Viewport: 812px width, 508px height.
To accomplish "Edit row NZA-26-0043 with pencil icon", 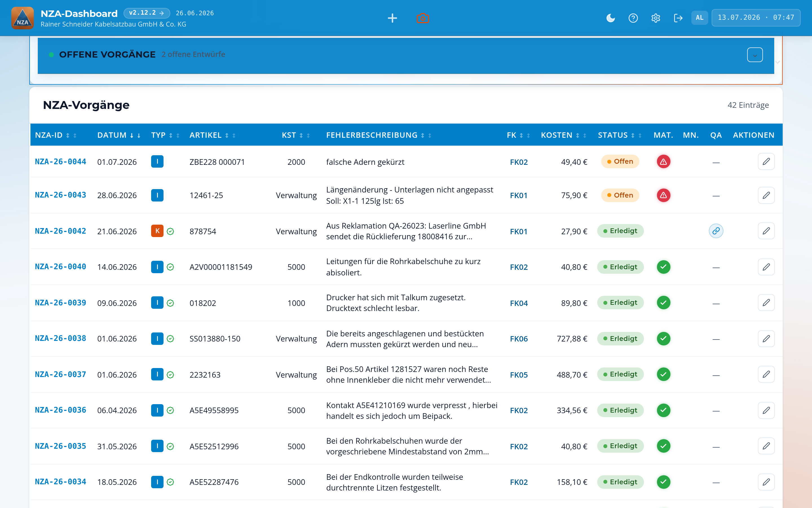I will click(x=766, y=195).
